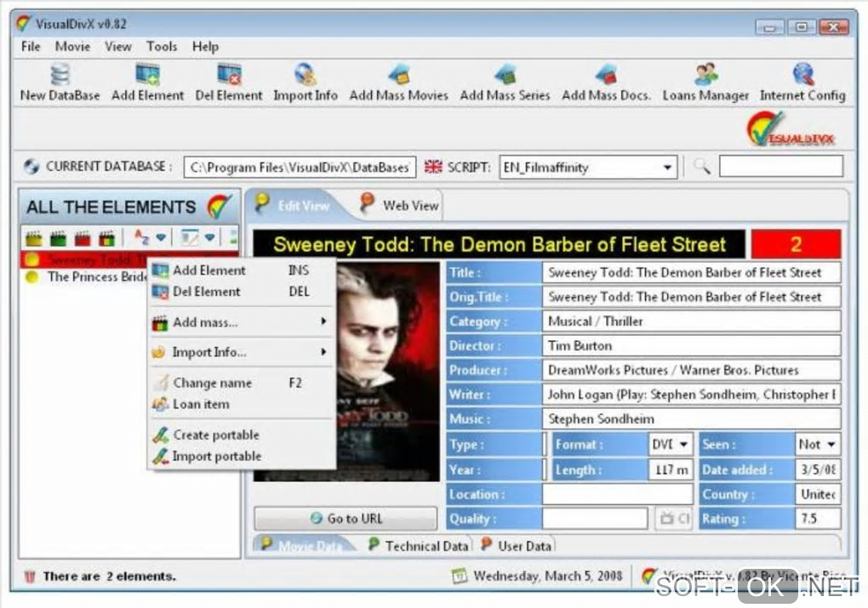The height and width of the screenshot is (608, 868).
Task: Expand the sort order dropdown arrow
Action: click(161, 238)
